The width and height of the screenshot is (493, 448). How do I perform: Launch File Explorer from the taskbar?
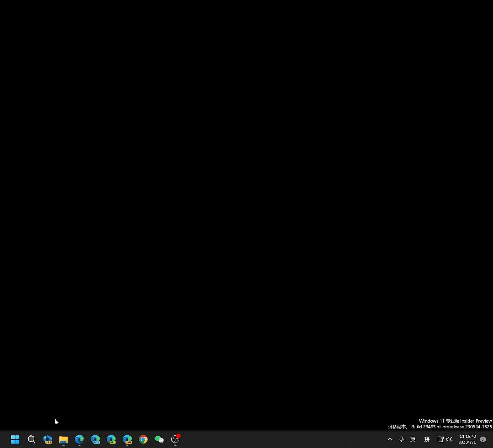tap(64, 439)
